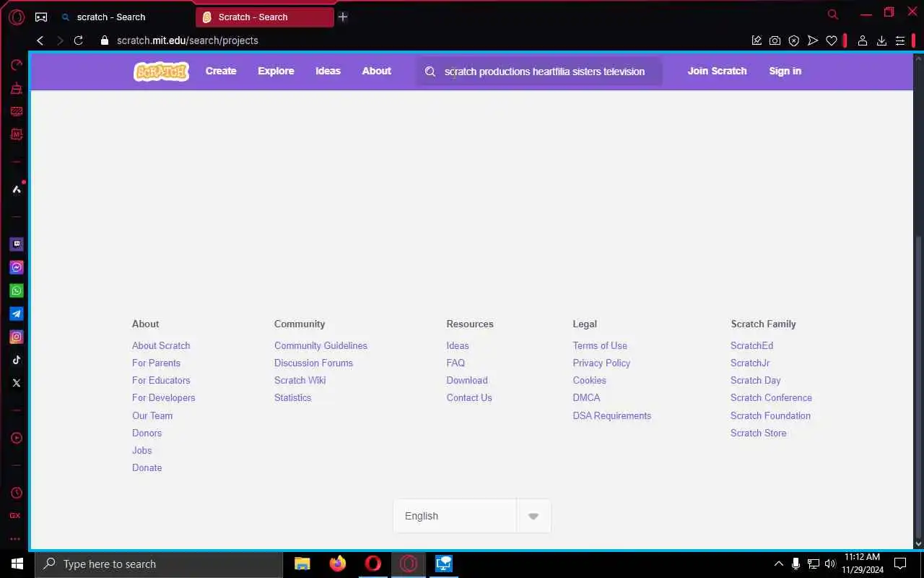The image size is (924, 578).
Task: Click the search tabs magnifier icon
Action: [833, 14]
